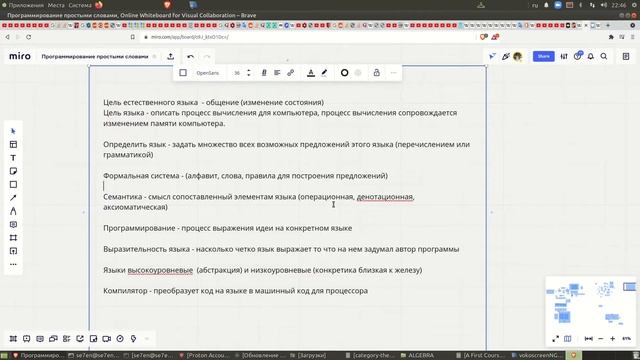Screen dimensions: 640x360
Task: Export the board with upload arrow icon
Action: [171, 56]
